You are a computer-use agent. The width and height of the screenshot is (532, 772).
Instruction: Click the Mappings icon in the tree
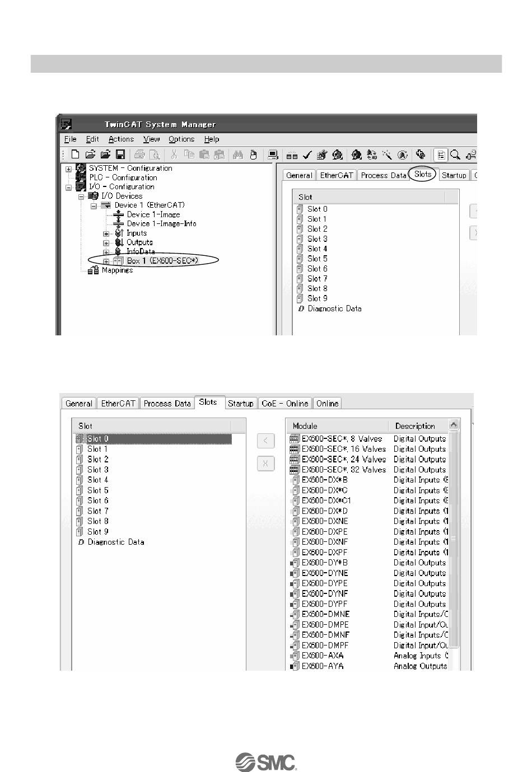click(x=94, y=270)
